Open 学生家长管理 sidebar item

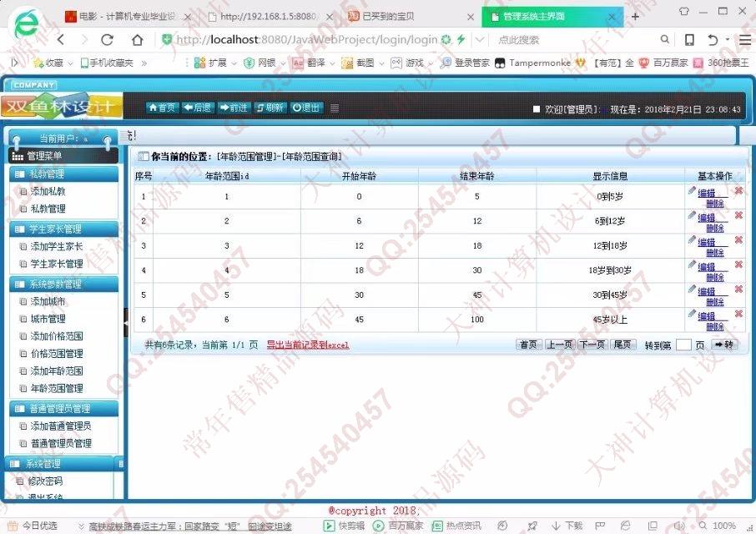click(57, 264)
